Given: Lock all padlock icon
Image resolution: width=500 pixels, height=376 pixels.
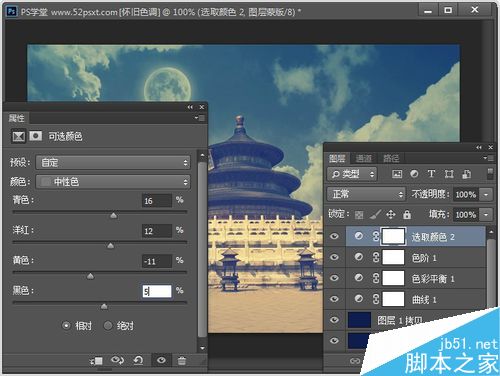Looking at the screenshot, I should click(x=407, y=214).
